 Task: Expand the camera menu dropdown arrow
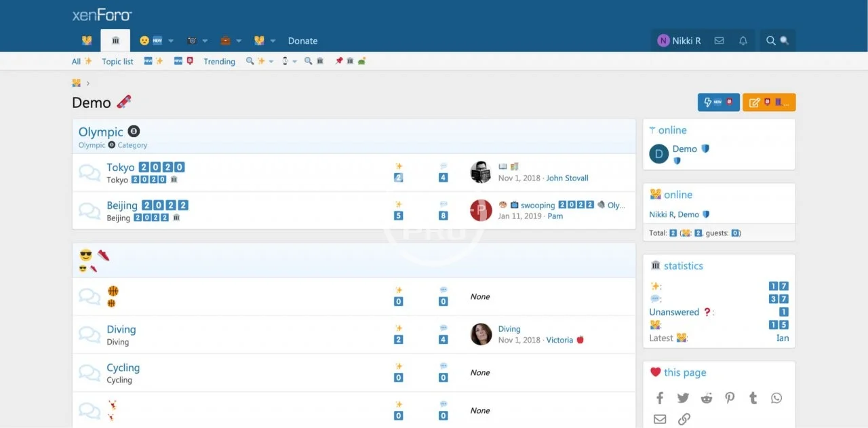[x=205, y=41]
